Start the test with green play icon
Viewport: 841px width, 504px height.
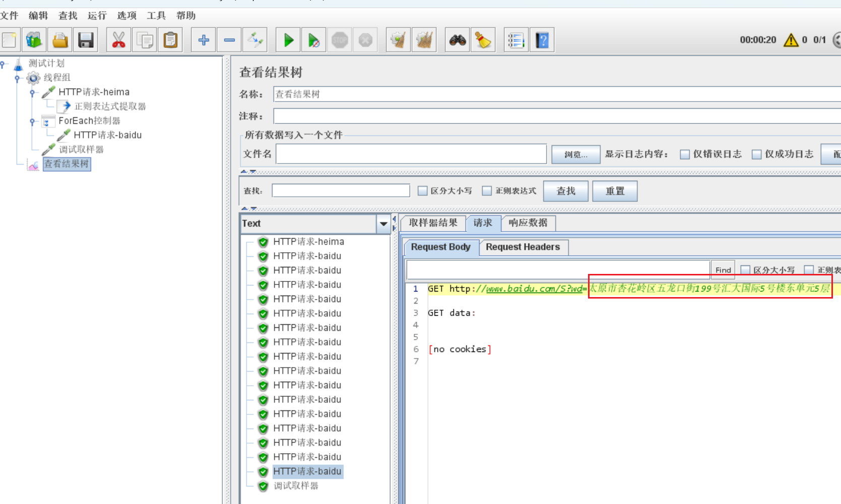(288, 40)
